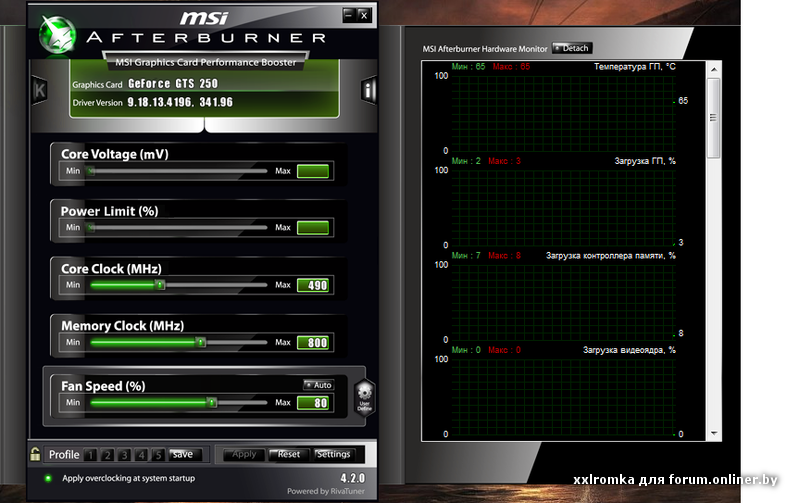This screenshot has height=503, width=800.
Task: Click the Fan Speed slider handle
Action: (x=212, y=403)
